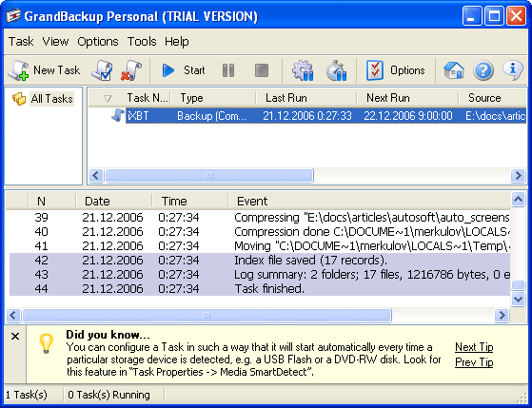Image resolution: width=532 pixels, height=408 pixels.
Task: Open the gear settings toolbar icon
Action: point(303,70)
